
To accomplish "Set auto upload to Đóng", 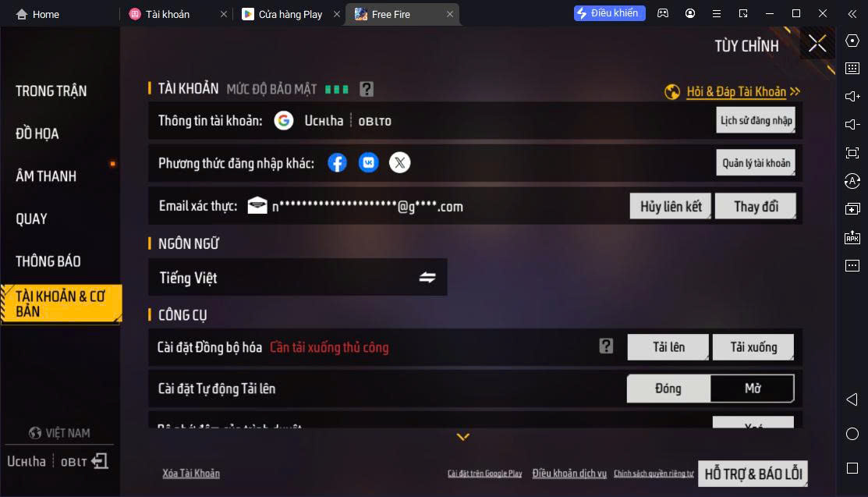I will coord(668,389).
